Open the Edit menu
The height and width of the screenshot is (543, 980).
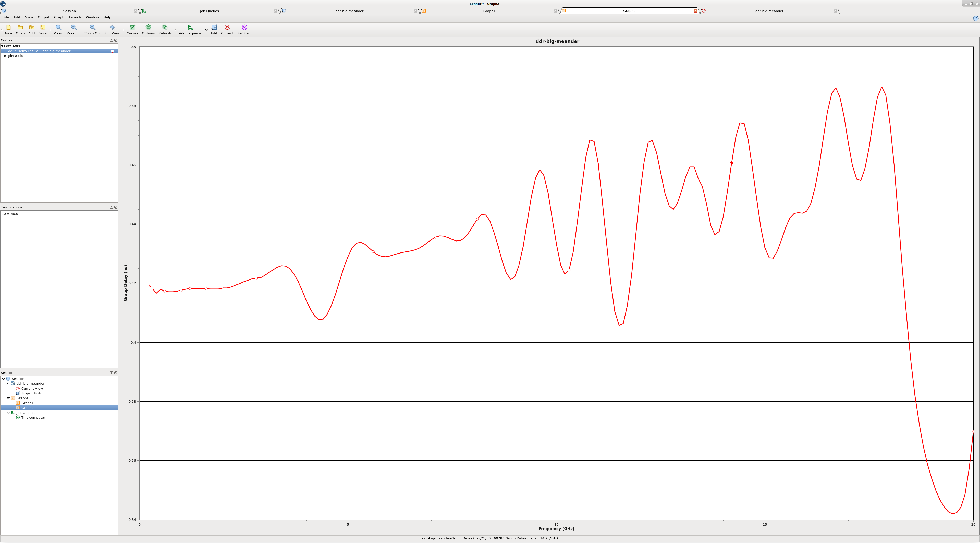coord(17,18)
